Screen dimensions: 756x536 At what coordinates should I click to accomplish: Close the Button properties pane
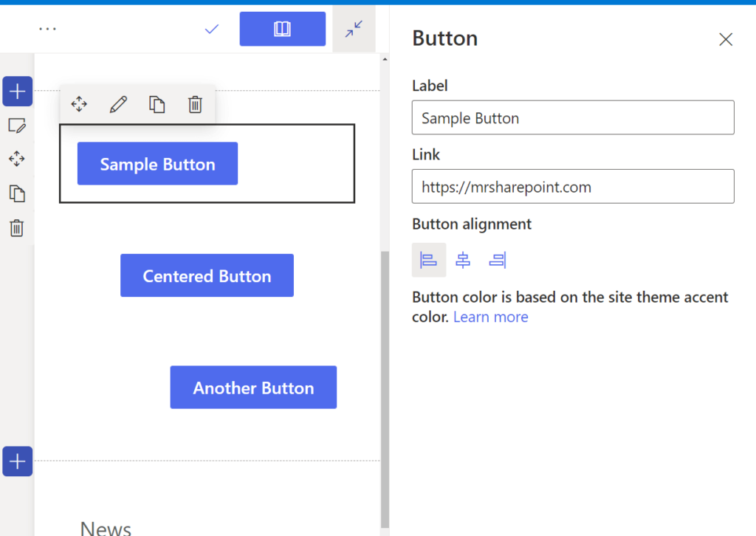pos(726,39)
